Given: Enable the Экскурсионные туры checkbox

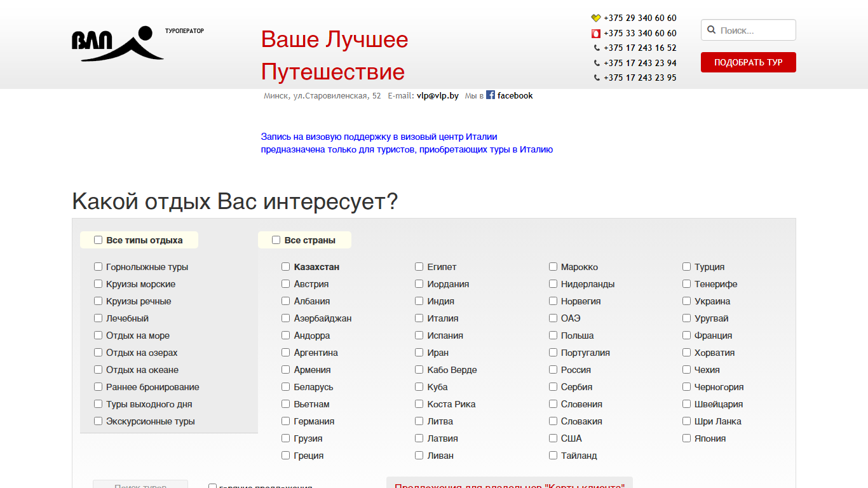Looking at the screenshot, I should click(x=98, y=421).
